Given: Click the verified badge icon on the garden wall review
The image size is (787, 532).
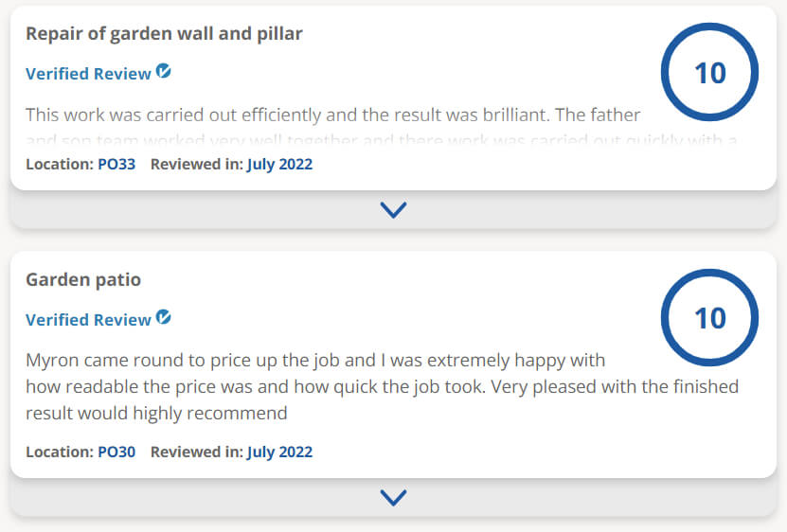Looking at the screenshot, I should point(164,72).
